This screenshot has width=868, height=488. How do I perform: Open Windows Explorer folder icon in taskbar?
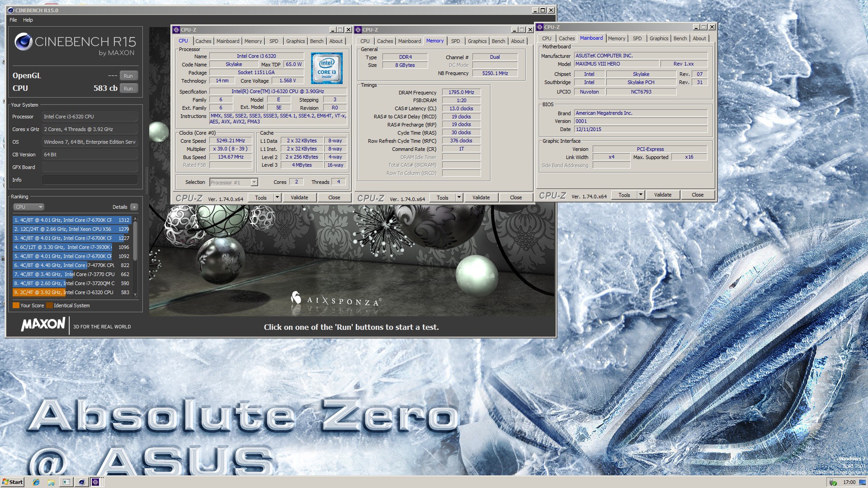point(51,482)
